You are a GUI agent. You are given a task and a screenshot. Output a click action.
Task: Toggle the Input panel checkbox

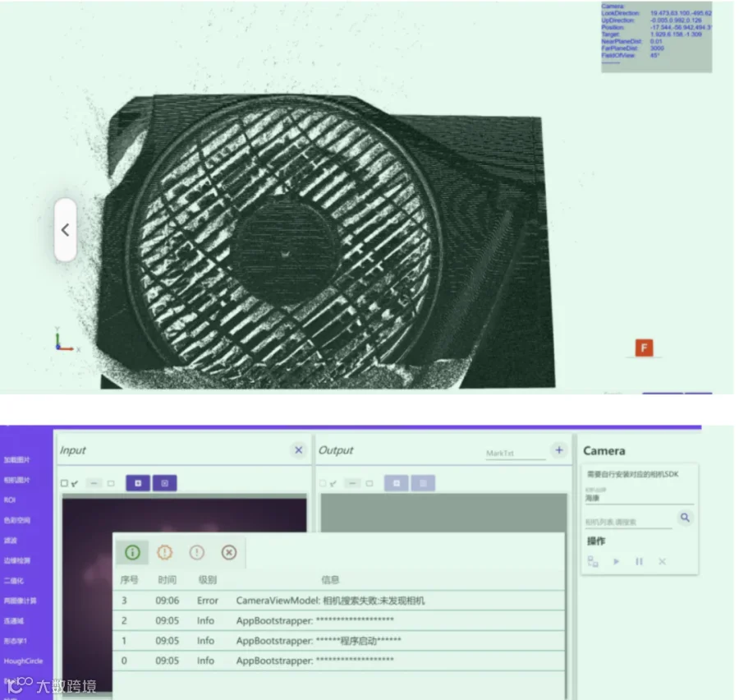point(65,483)
